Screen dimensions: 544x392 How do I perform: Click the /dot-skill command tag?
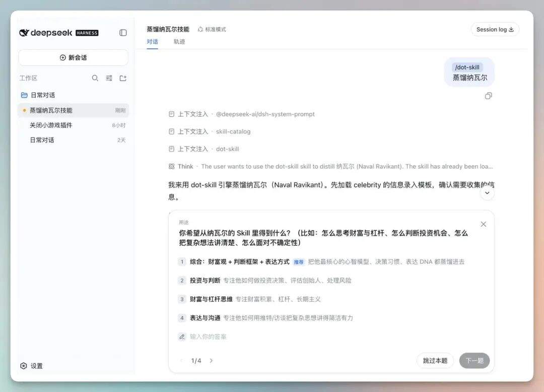(x=467, y=67)
